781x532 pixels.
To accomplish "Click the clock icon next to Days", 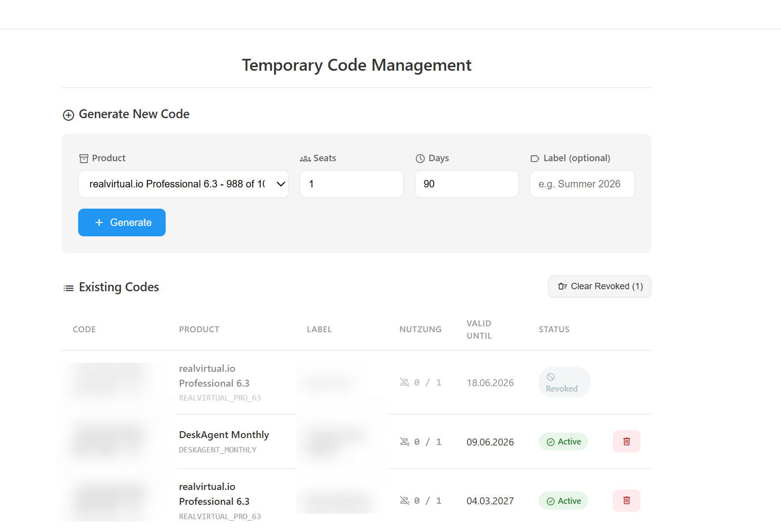I will [420, 159].
